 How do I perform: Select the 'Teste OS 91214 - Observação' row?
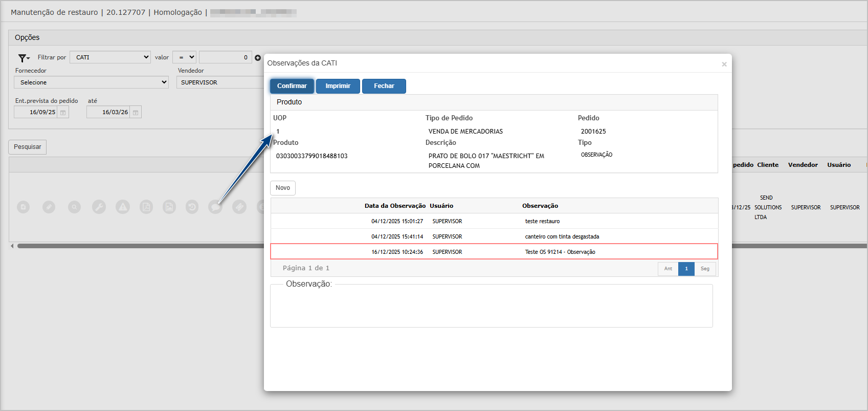click(x=494, y=252)
